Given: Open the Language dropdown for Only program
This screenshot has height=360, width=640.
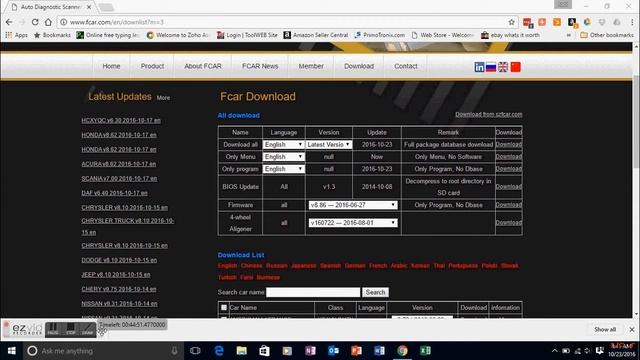Looking at the screenshot, I should coord(284,169).
